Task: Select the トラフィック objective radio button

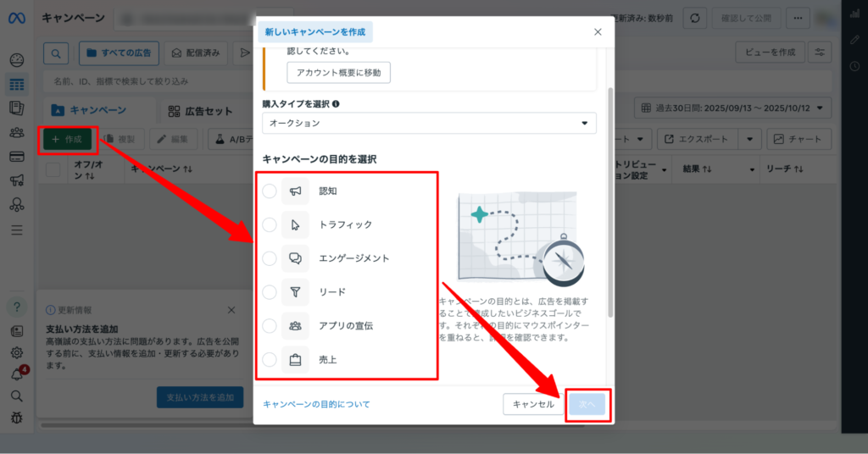Action: coord(270,224)
